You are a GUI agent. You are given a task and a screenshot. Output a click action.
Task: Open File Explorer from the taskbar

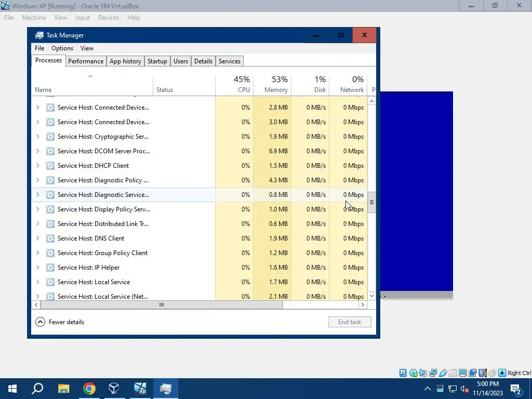[x=63, y=389]
